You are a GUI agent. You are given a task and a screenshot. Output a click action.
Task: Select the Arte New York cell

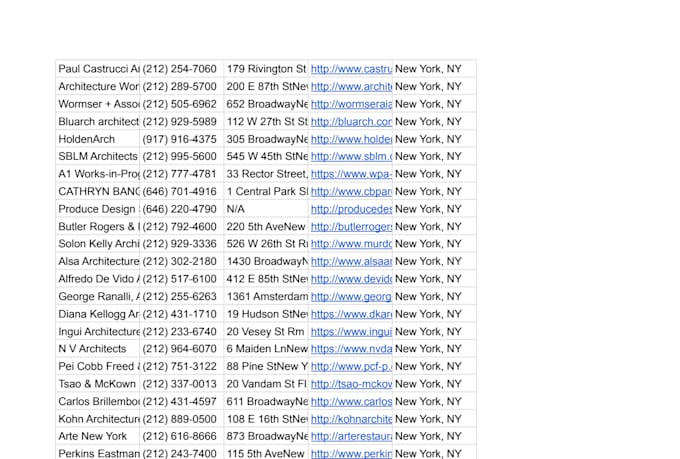coord(98,436)
